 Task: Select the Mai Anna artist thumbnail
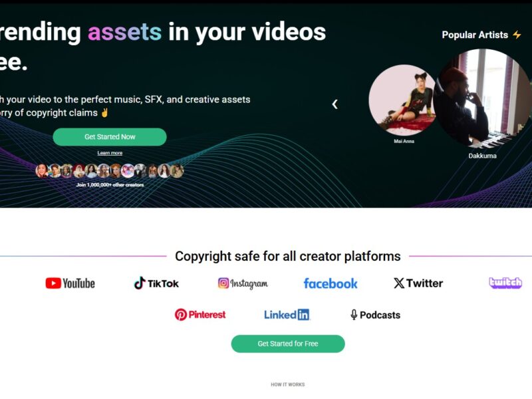(402, 100)
